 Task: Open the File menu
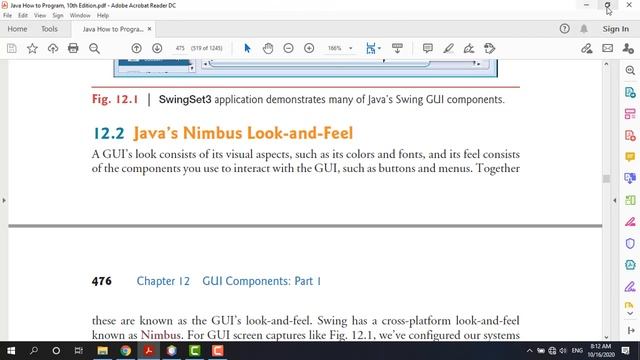pos(7,15)
